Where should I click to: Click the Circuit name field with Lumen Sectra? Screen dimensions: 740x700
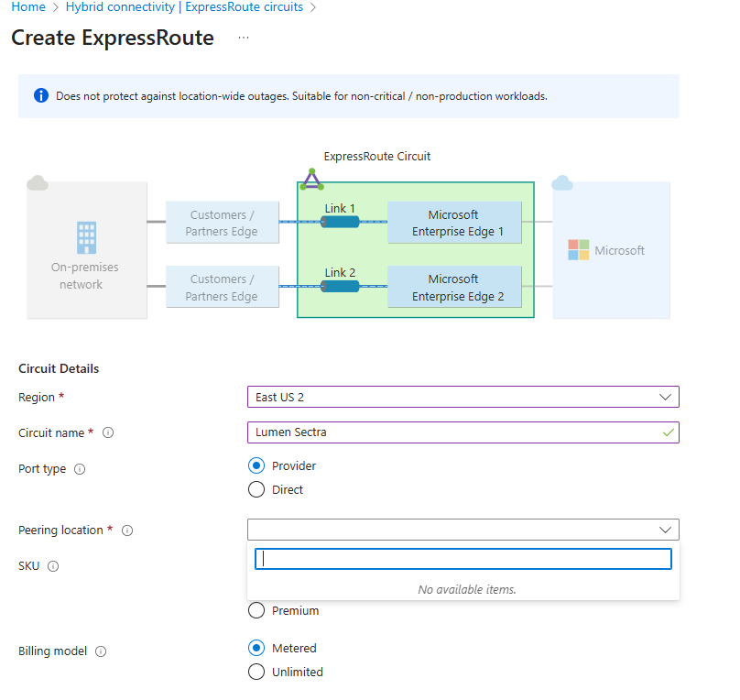(x=463, y=432)
